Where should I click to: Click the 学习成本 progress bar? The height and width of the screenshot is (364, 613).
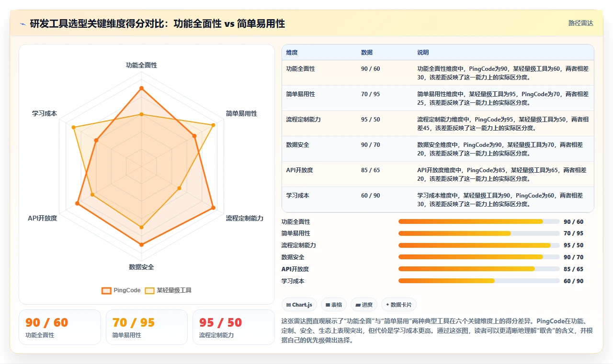[x=479, y=281]
